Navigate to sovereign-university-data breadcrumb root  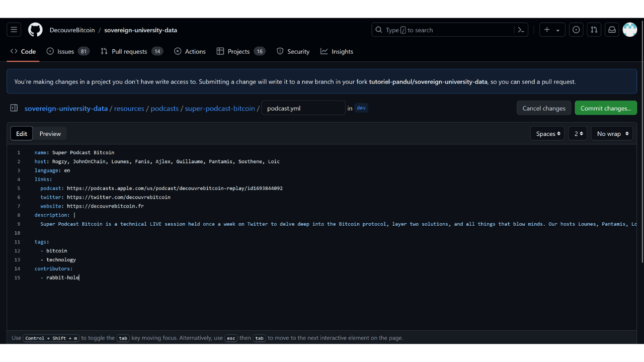click(66, 108)
